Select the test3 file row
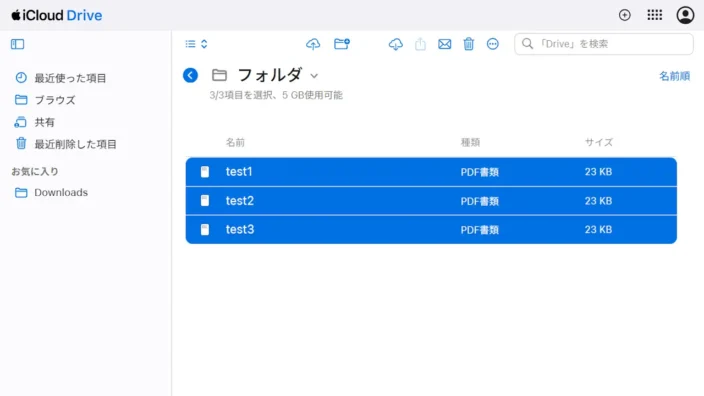The height and width of the screenshot is (396, 704). pos(431,230)
